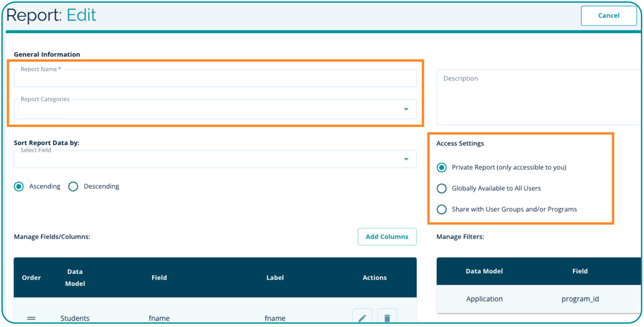Click the Field header in Manage Filters

pos(580,271)
